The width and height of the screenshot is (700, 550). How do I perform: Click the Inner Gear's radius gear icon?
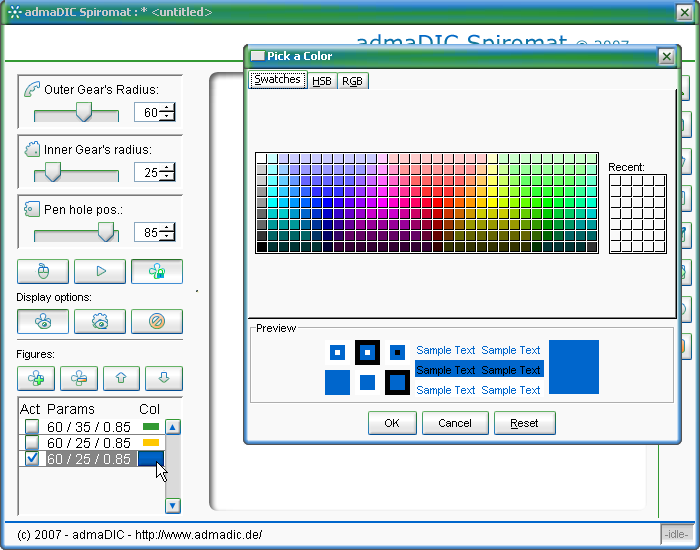click(x=32, y=149)
